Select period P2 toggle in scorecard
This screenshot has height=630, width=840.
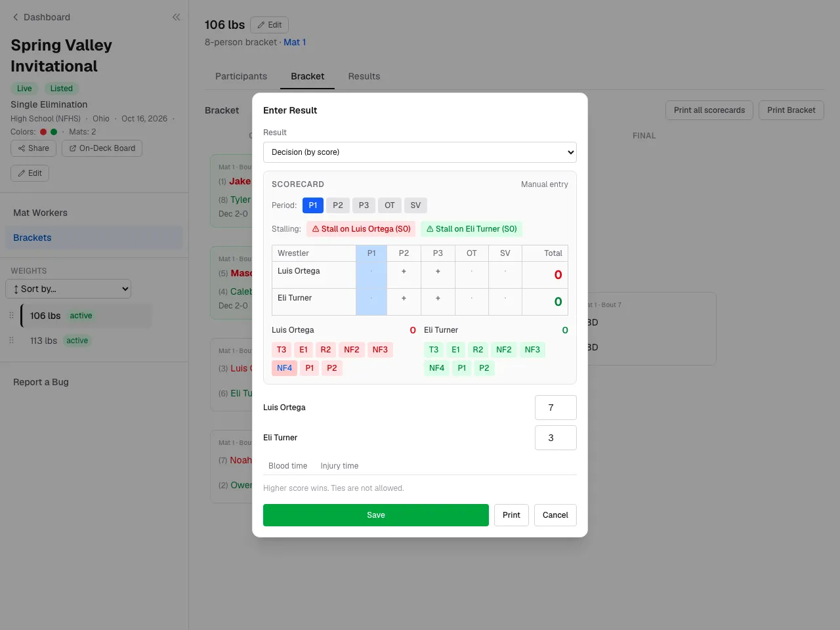[338, 205]
